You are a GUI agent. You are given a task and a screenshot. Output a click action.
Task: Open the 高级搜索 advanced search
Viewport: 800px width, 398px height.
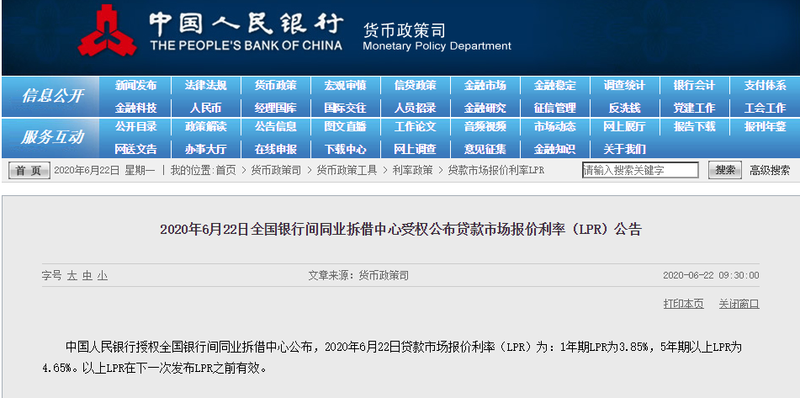pos(769,170)
